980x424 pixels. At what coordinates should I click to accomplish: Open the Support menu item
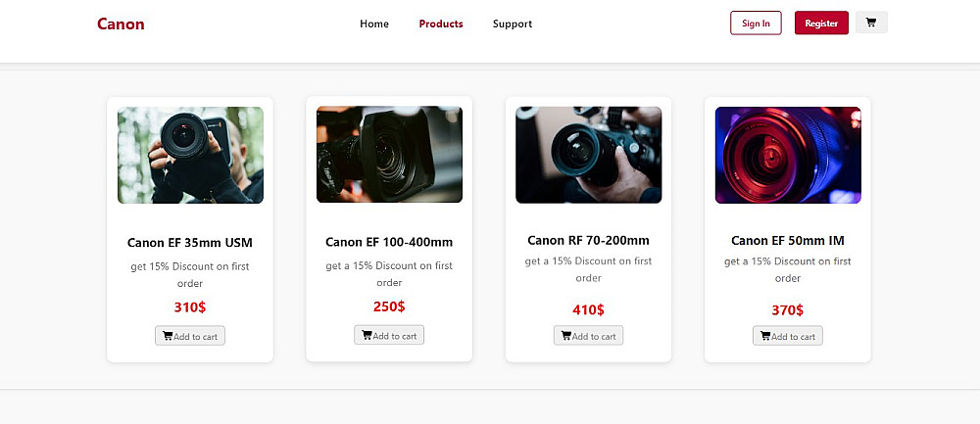click(513, 24)
